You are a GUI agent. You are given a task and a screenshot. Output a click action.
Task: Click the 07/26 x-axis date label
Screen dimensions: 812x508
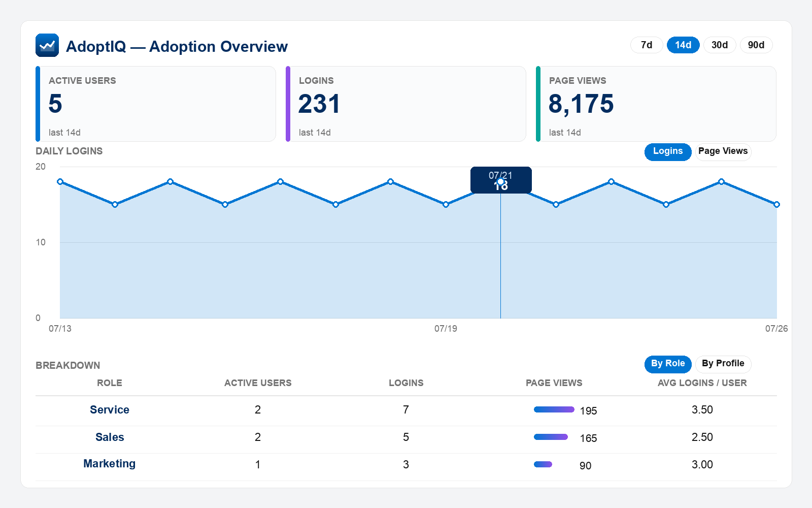pyautogui.click(x=776, y=329)
